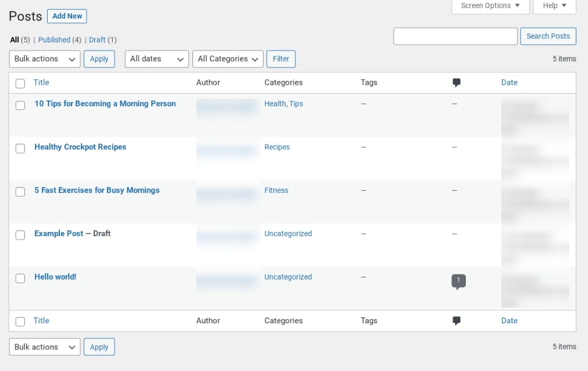Check the select-all posts checkbox
The image size is (588, 371).
20,83
